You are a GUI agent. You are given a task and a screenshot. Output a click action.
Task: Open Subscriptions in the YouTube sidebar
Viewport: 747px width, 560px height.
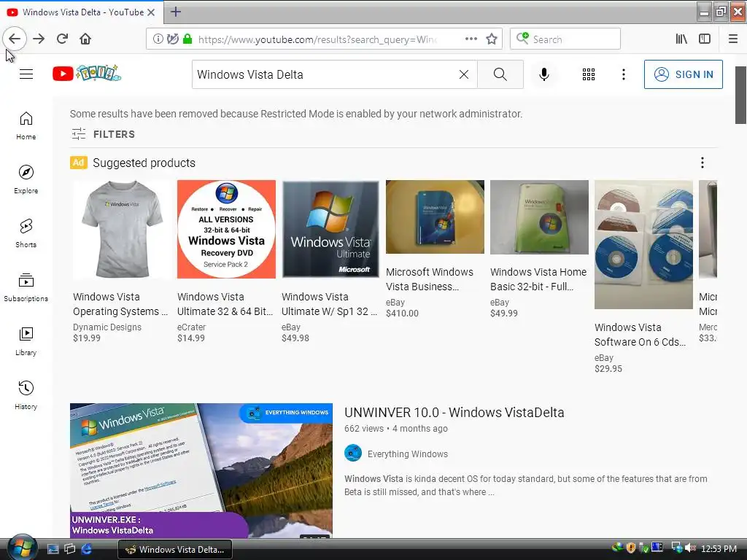tap(26, 287)
